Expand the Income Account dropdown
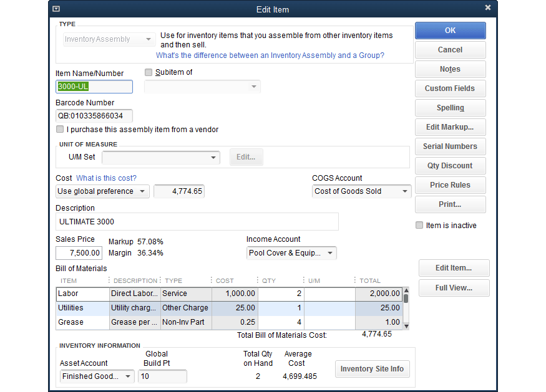Image resolution: width=546 pixels, height=392 pixels. point(330,253)
